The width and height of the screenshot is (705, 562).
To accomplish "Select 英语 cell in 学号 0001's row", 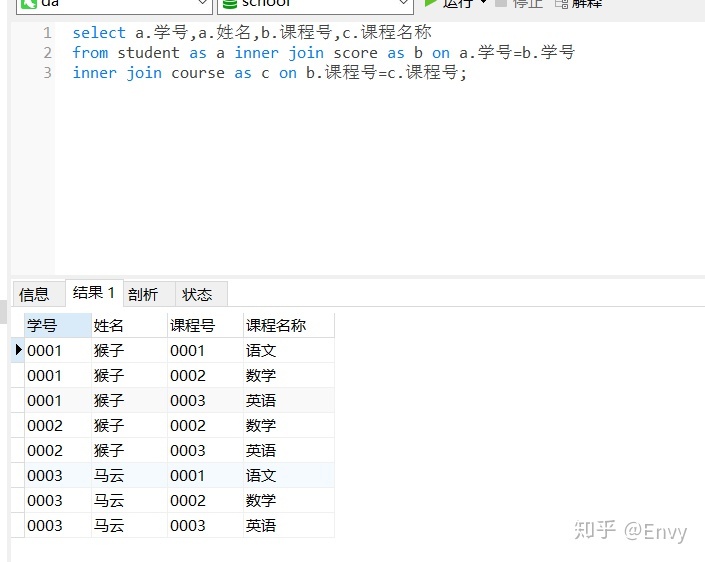I will point(289,400).
